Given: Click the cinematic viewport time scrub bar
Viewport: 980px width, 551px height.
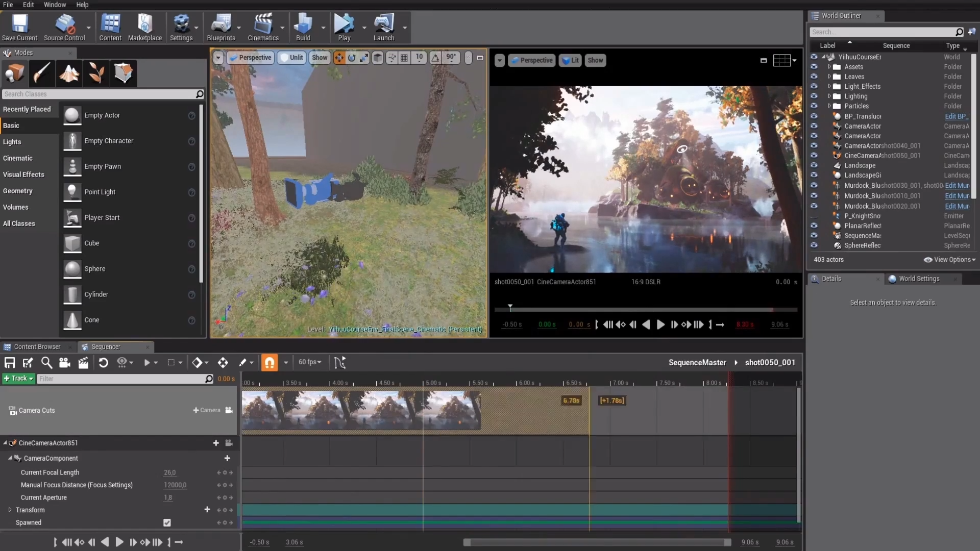Looking at the screenshot, I should click(x=646, y=309).
